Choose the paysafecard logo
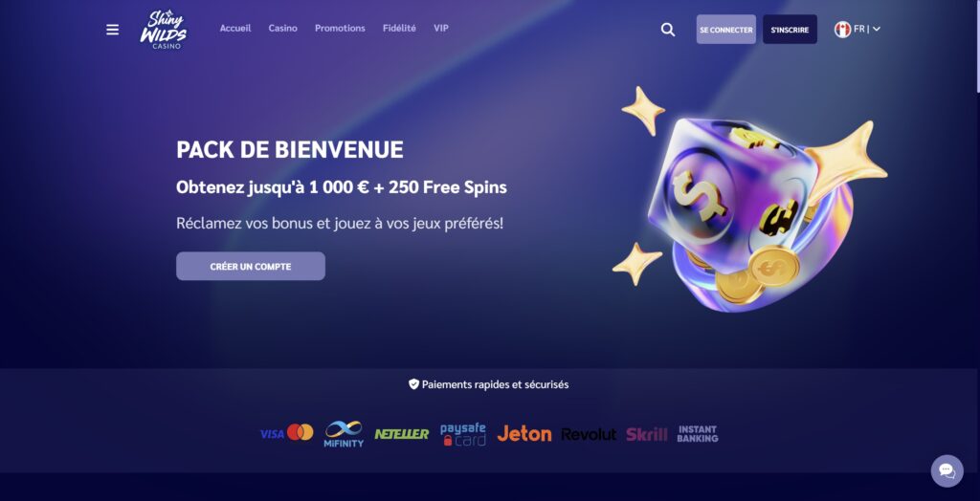This screenshot has width=980, height=501. coord(463,434)
